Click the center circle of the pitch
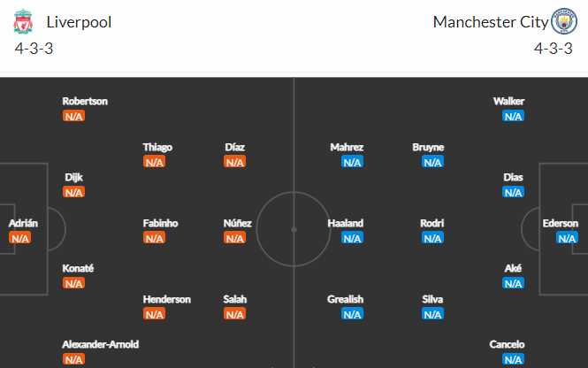The image size is (588, 368). click(294, 229)
